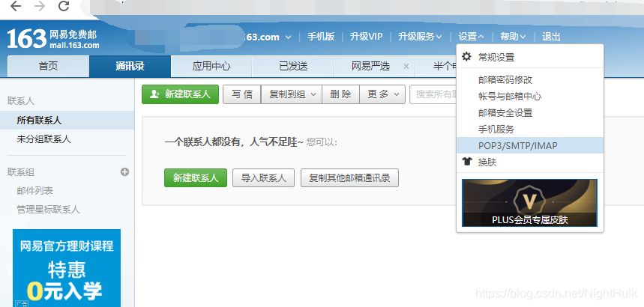Image resolution: width=644 pixels, height=307 pixels.
Task: Log out via the 退出 link
Action: click(x=551, y=37)
